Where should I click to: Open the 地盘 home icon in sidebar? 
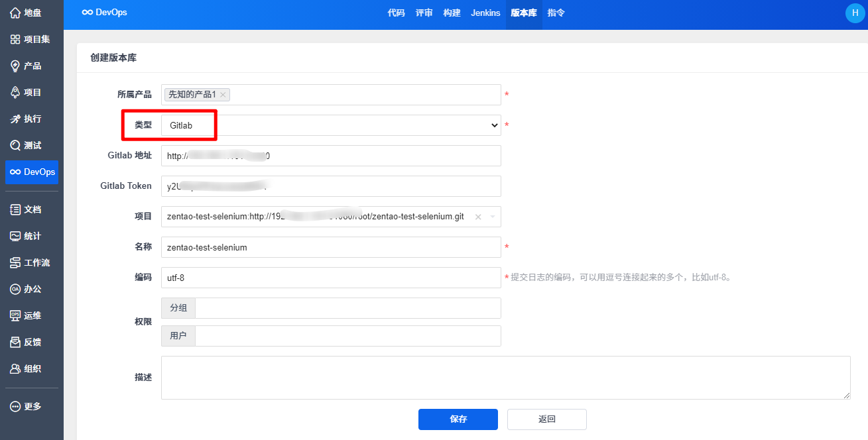[15, 13]
